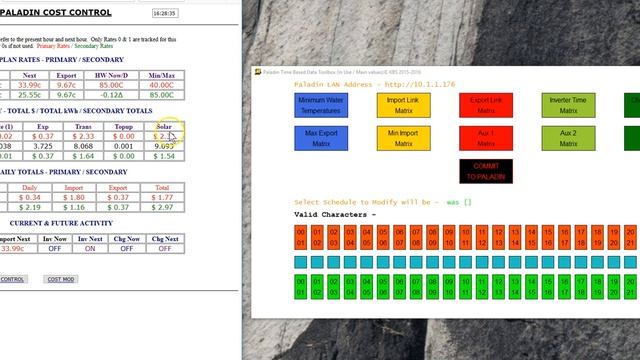Pick green hour box 08 09
640x360 pixels.
coord(432,287)
